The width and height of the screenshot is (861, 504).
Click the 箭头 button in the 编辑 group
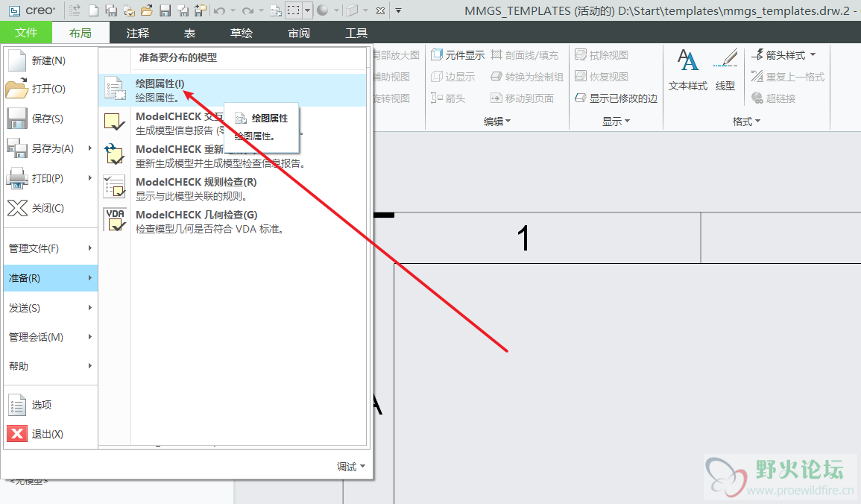tap(448, 98)
